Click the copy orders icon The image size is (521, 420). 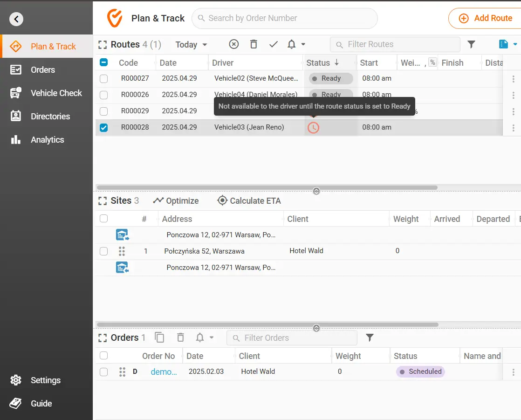point(160,337)
